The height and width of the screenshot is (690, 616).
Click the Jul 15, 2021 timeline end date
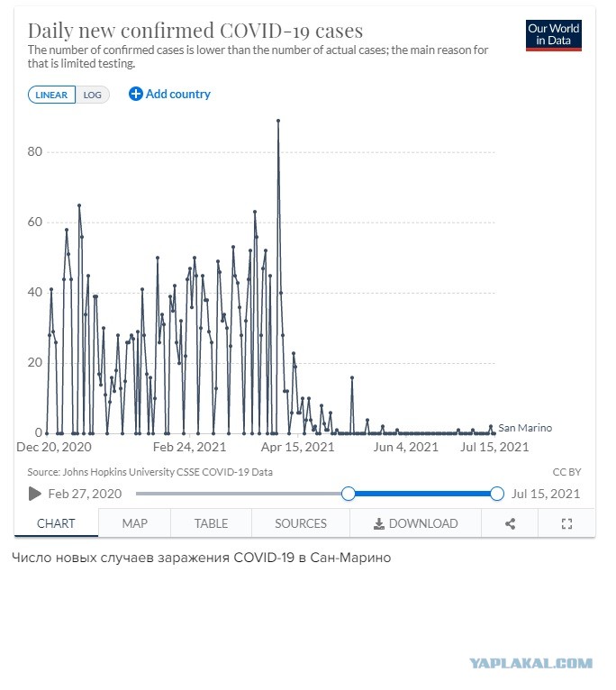[x=546, y=494]
